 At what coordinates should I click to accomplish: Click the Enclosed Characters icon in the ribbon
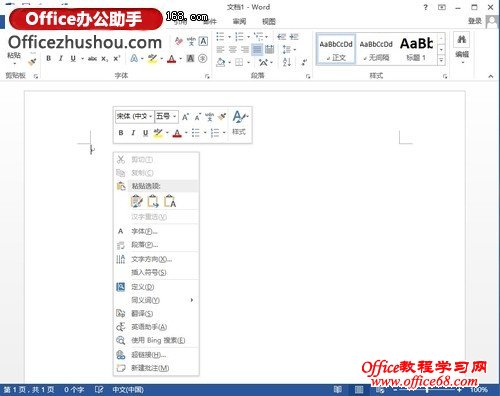click(x=202, y=59)
